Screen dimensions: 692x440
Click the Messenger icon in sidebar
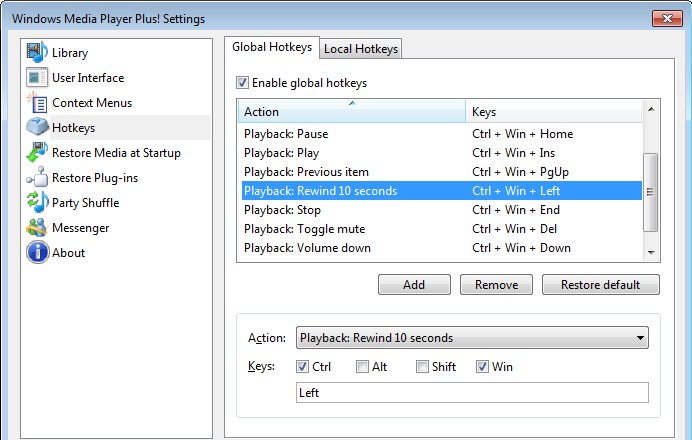click(x=37, y=228)
